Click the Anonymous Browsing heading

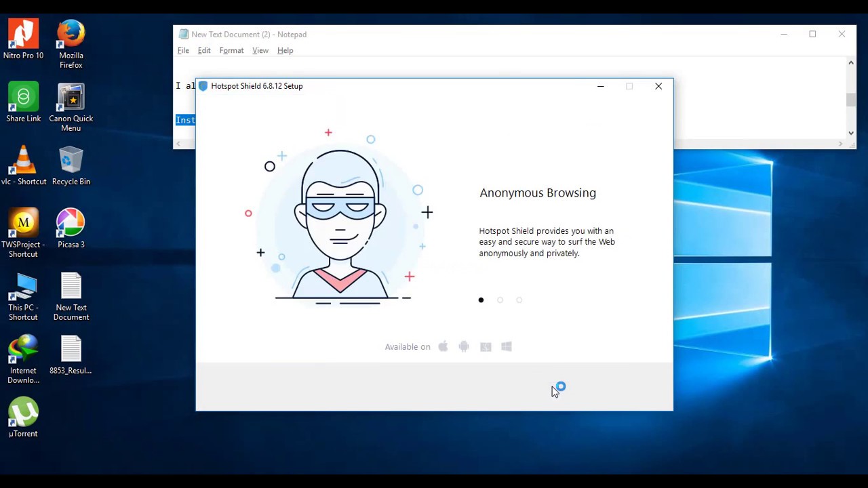click(x=538, y=193)
